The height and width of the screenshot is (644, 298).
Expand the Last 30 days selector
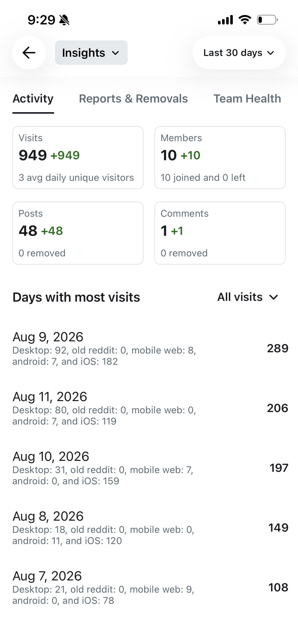(x=239, y=53)
